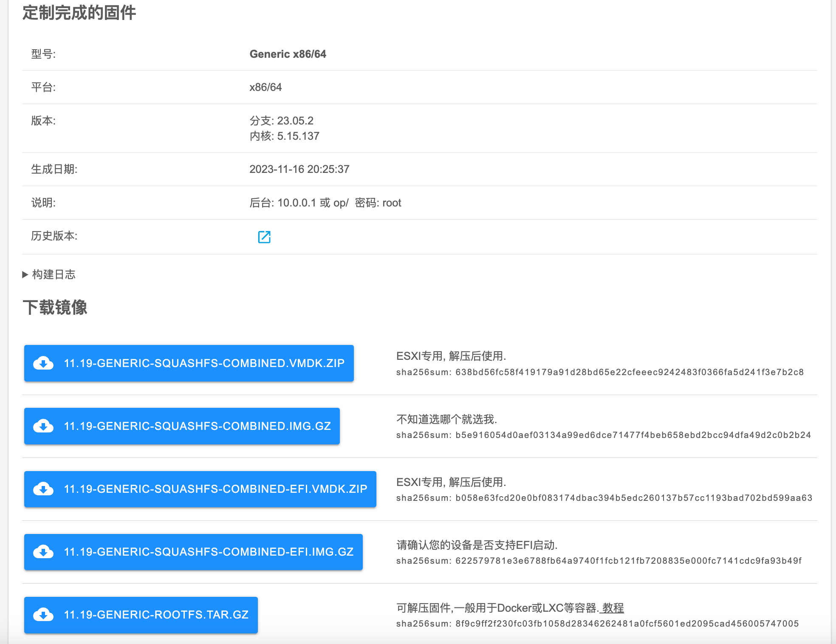The height and width of the screenshot is (644, 836).
Task: Open the 教程 tutorial link
Action: click(613, 608)
